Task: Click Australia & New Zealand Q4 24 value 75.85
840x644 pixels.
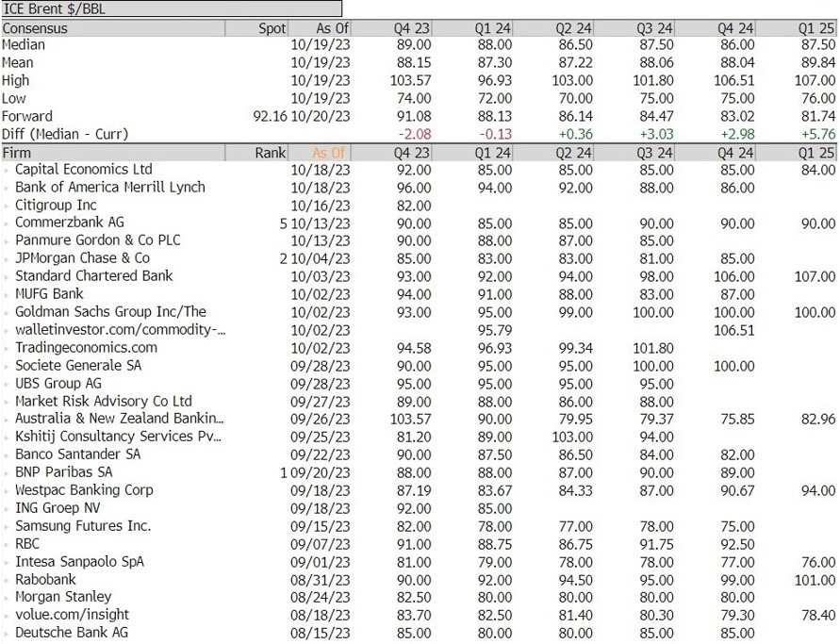Action: 737,420
